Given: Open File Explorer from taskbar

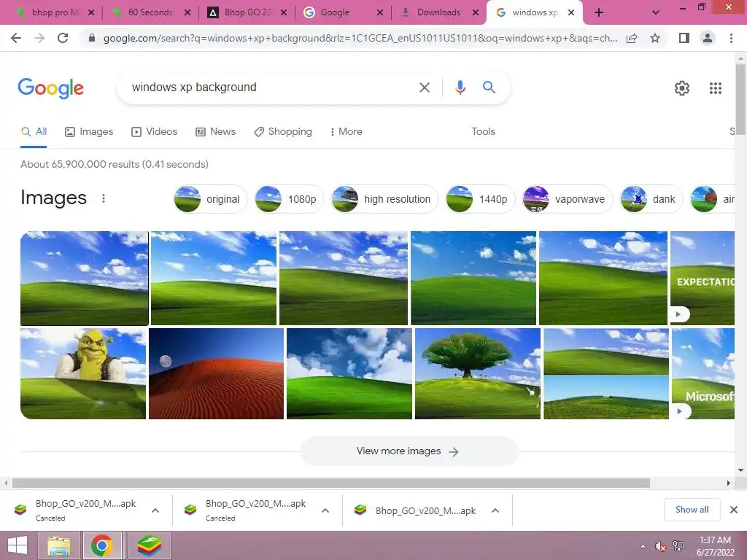Looking at the screenshot, I should (x=59, y=545).
